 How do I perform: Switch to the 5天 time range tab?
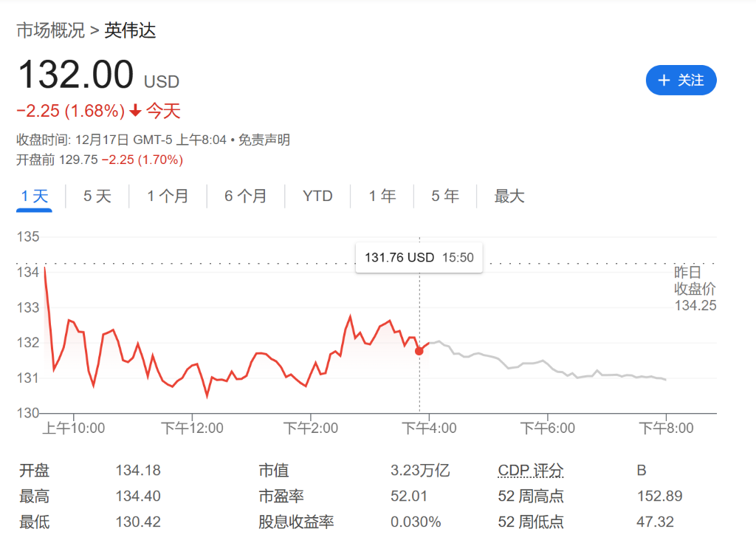pos(96,196)
